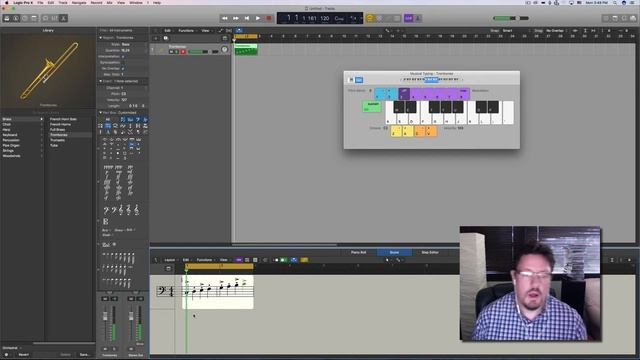
Task: Click the blue Pitch Bend keys in Musical Typing
Action: [x=386, y=94]
